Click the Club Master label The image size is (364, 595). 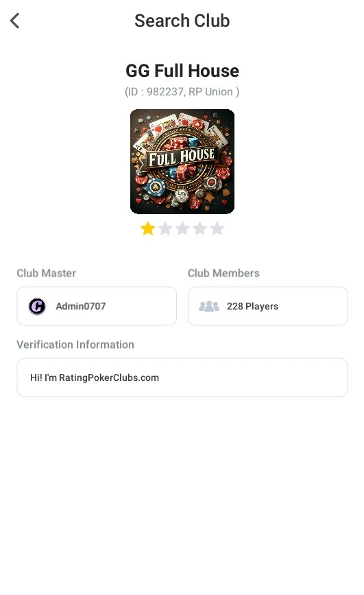tap(46, 273)
